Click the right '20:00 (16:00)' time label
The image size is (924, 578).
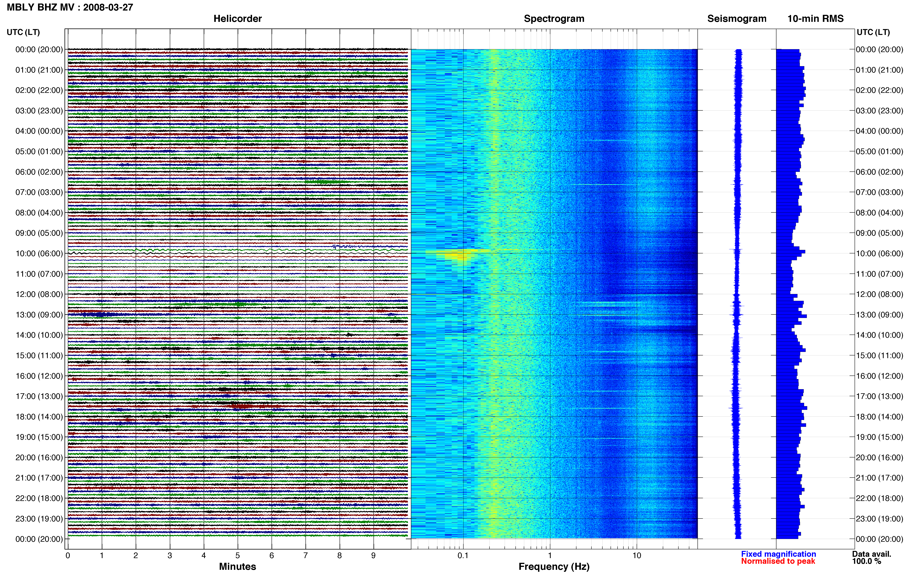879,458
